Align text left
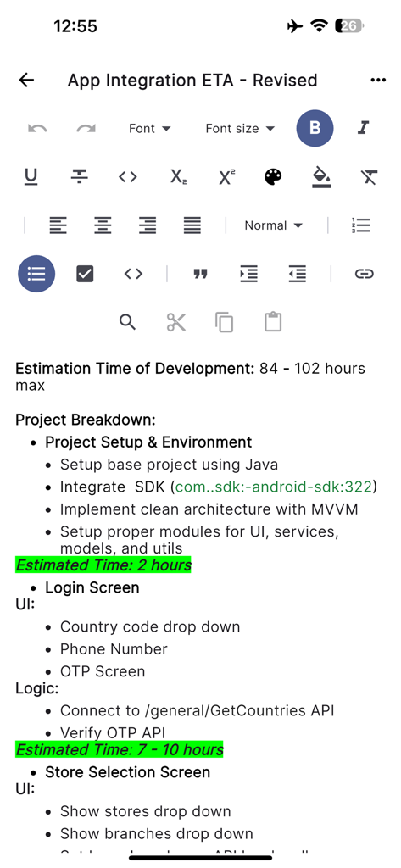Image resolution: width=401 pixels, height=868 pixels. 58,225
